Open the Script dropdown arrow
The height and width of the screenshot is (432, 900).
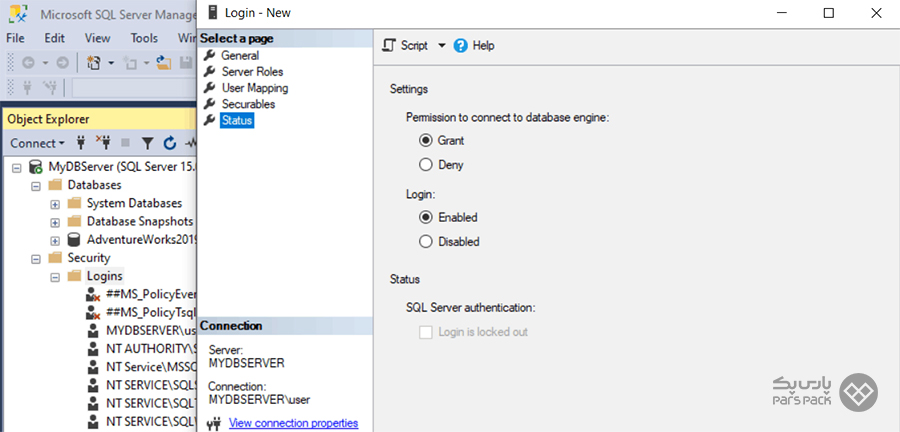[441, 46]
